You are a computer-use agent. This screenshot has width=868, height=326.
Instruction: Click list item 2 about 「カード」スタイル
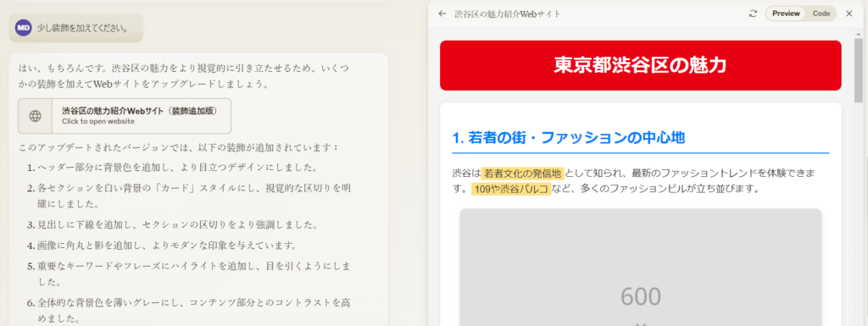point(188,196)
